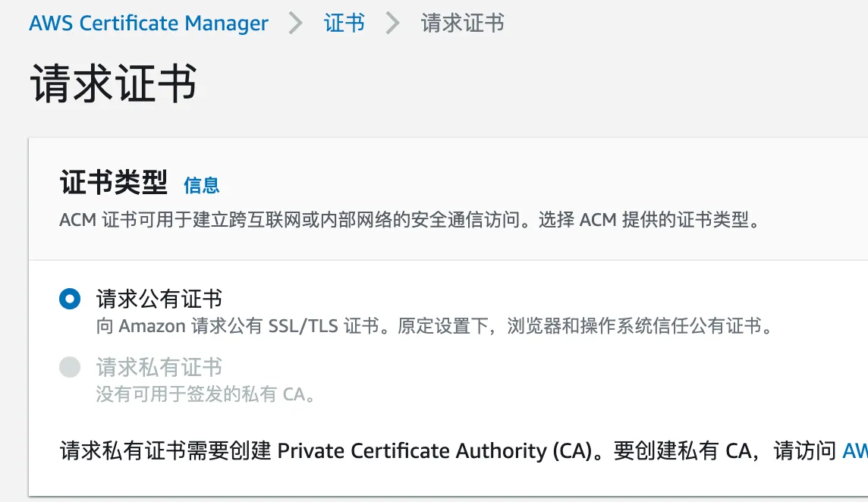Follow the cut-off AWS link after 请访问
This screenshot has width=868, height=502.
click(x=855, y=451)
